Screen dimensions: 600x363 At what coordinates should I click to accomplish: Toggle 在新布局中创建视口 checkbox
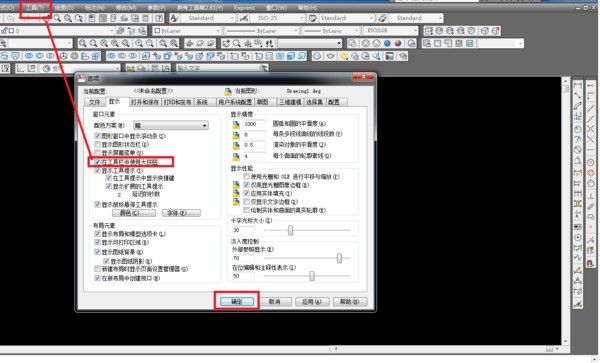97,278
